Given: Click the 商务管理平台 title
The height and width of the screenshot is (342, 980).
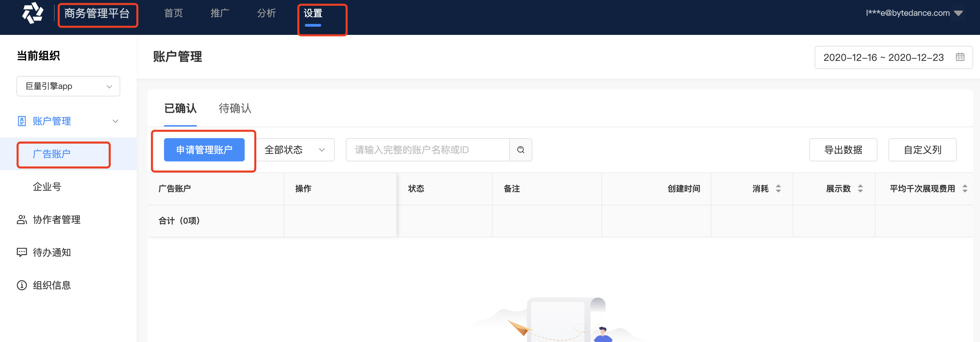Looking at the screenshot, I should (x=97, y=14).
